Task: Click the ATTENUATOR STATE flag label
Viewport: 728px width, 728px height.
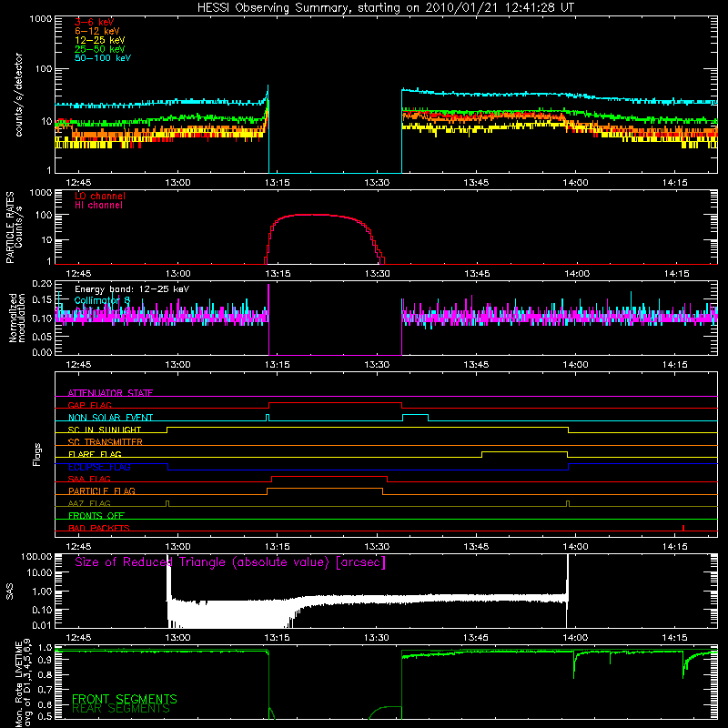Action: coord(110,393)
